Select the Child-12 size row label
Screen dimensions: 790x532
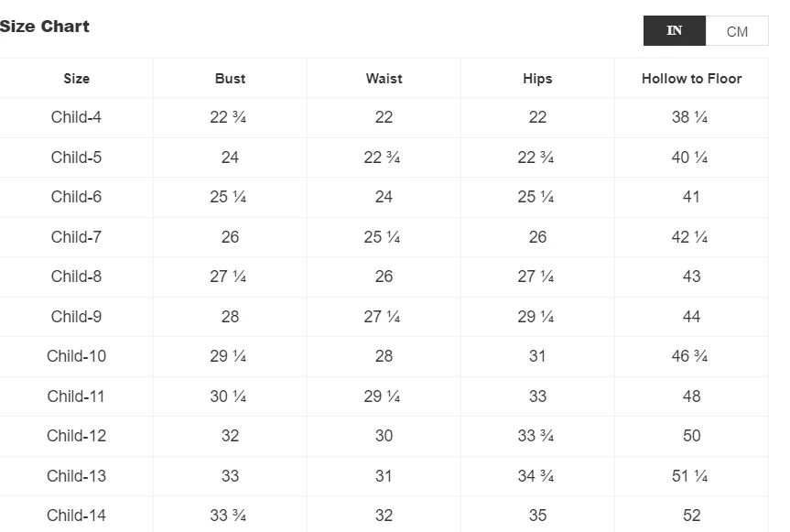point(76,436)
